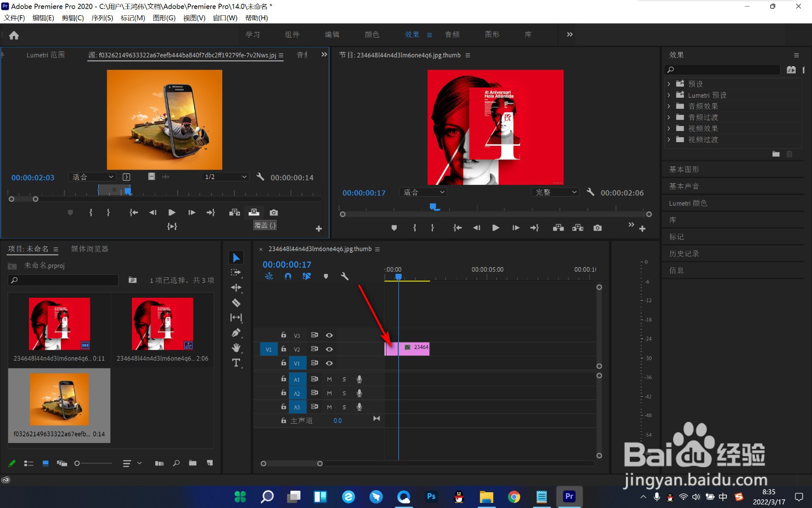The width and height of the screenshot is (812, 508).
Task: Click the New Item icon in the Project panel
Action: pyautogui.click(x=210, y=463)
